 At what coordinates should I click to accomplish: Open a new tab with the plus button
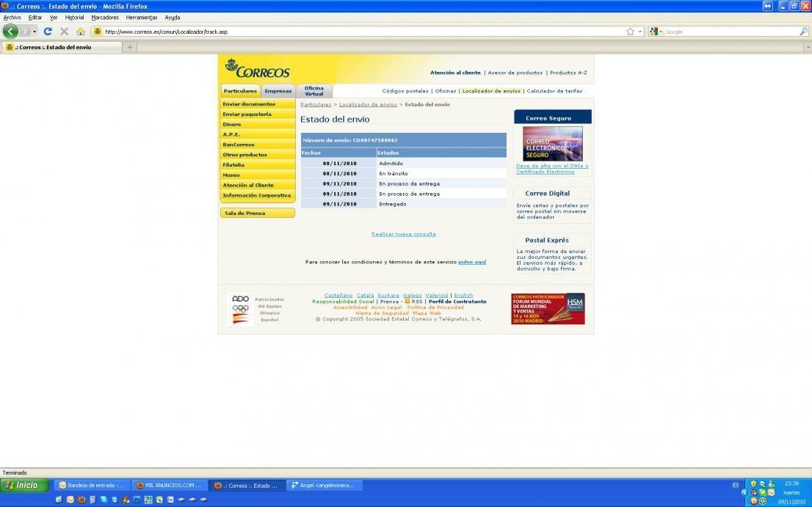point(129,47)
